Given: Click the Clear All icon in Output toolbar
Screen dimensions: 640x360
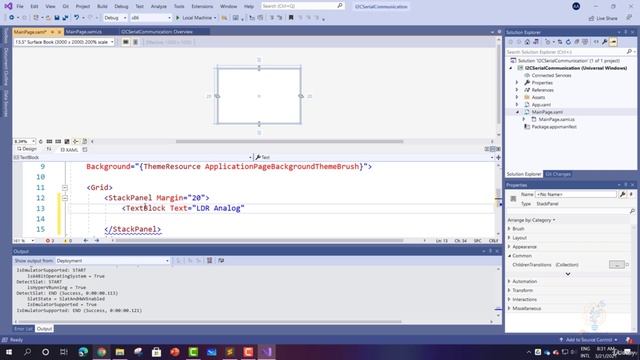Looking at the screenshot, I should pyautogui.click(x=209, y=260).
